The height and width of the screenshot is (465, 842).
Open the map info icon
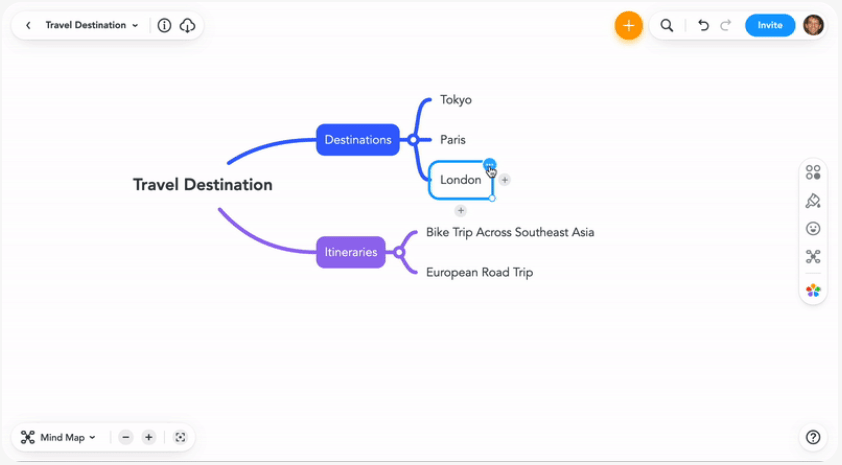(164, 25)
